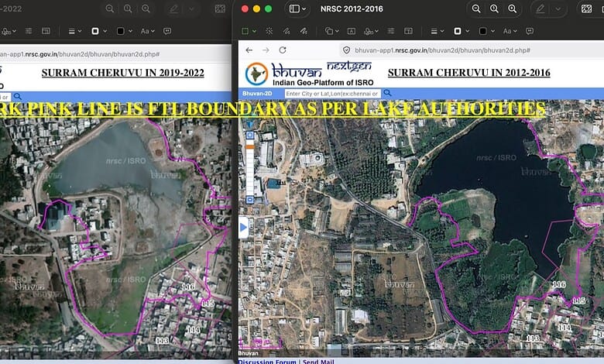This screenshot has height=364, width=604.
Task: Zoom in on the left 2019-2022 window
Action: pyautogui.click(x=146, y=9)
